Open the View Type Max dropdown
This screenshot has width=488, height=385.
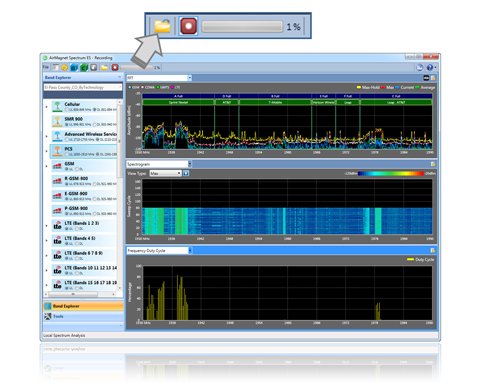point(165,173)
